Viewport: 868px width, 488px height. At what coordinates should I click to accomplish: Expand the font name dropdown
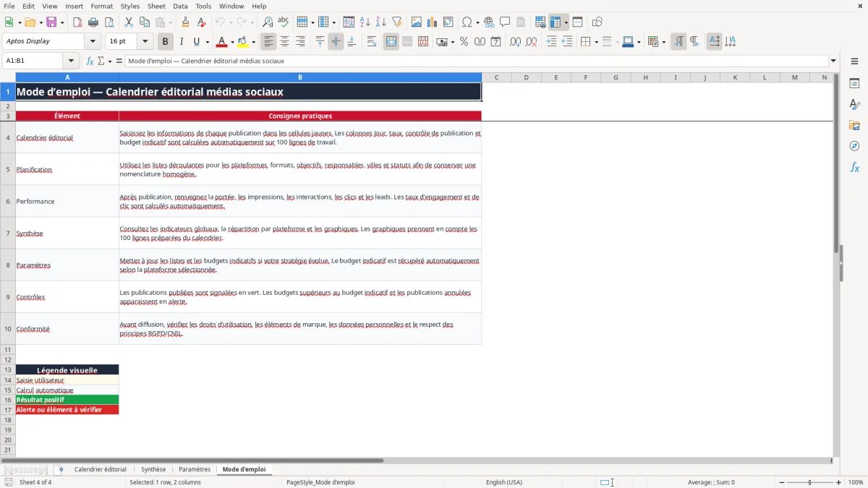click(93, 42)
